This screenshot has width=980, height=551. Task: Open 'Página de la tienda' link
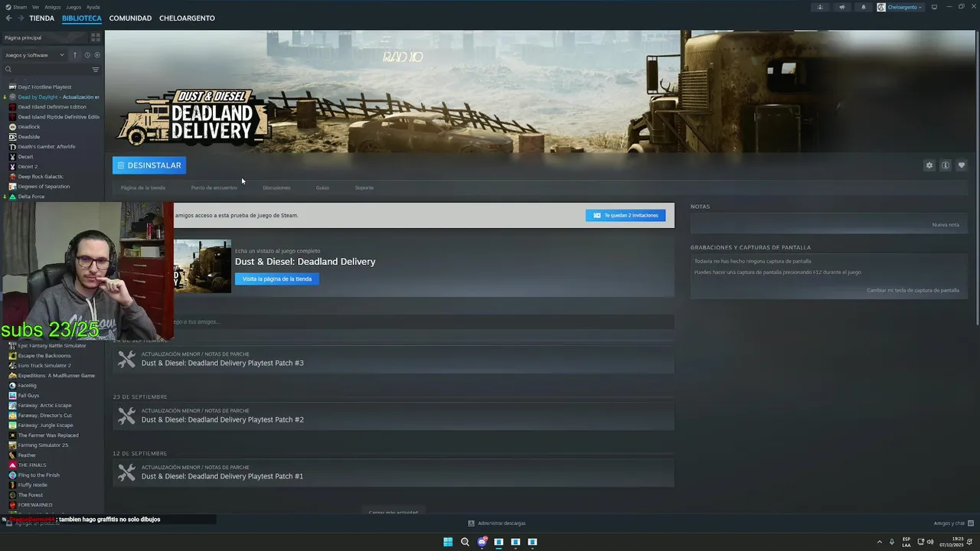click(x=143, y=187)
